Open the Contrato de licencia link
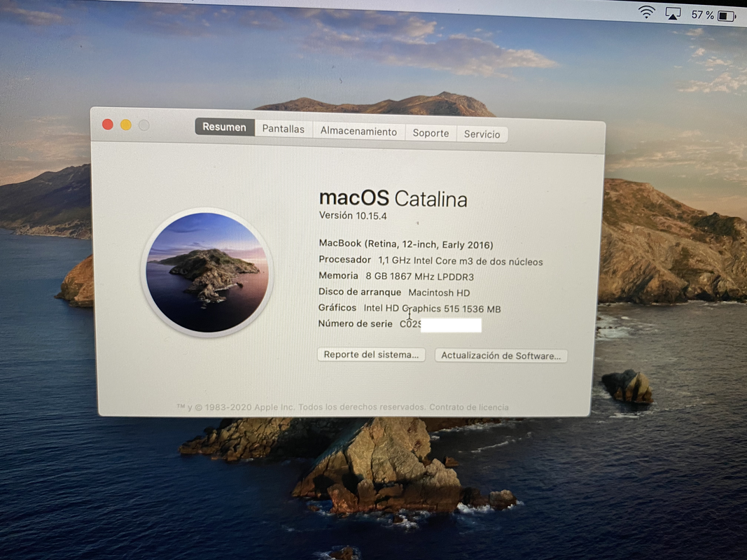 point(469,407)
